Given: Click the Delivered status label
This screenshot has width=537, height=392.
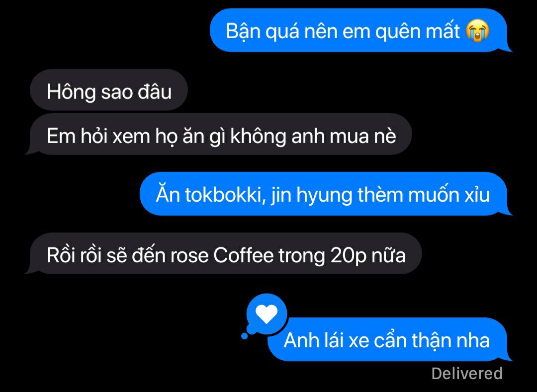Looking at the screenshot, I should pos(467,373).
